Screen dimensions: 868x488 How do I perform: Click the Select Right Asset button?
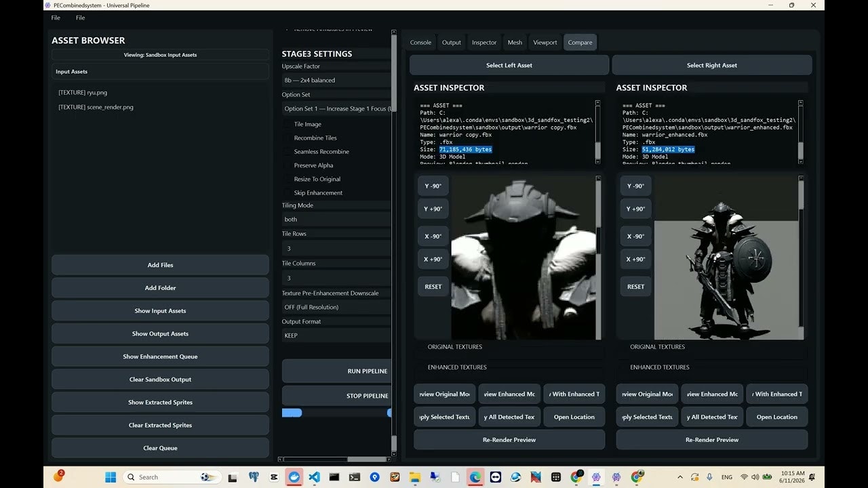(712, 65)
